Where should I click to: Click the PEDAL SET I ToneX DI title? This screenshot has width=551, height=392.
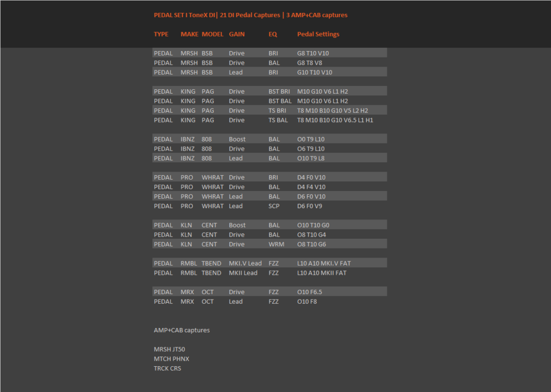(185, 15)
